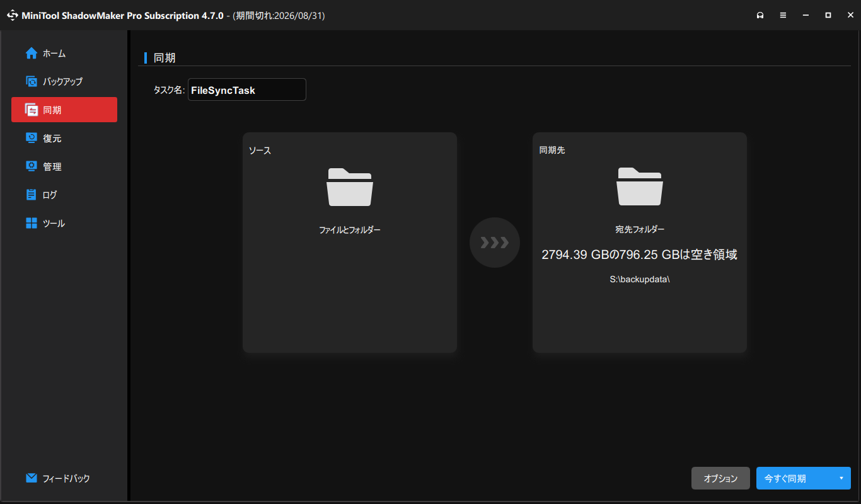The height and width of the screenshot is (504, 861).
Task: Click the 同期先 panel label
Action: point(552,151)
